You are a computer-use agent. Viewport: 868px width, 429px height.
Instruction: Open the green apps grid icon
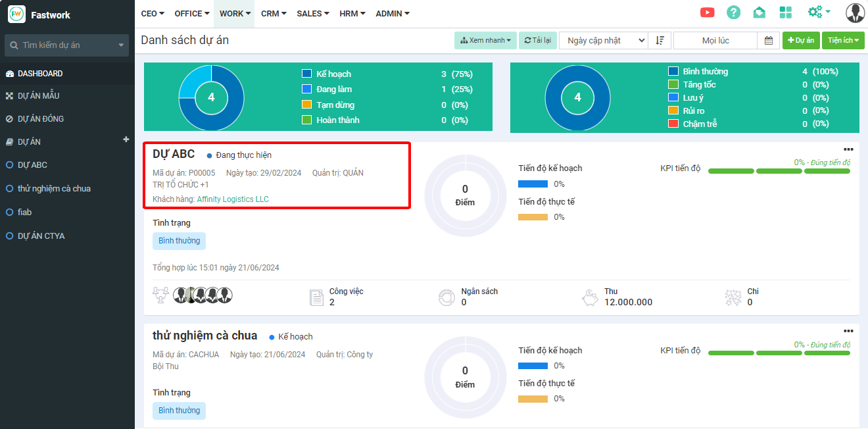coord(785,13)
